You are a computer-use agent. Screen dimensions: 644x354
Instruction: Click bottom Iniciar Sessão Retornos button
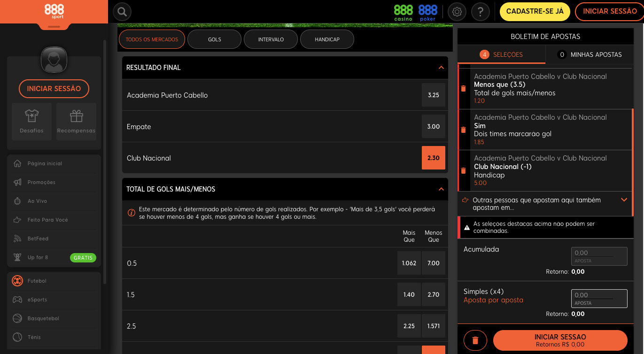point(560,340)
